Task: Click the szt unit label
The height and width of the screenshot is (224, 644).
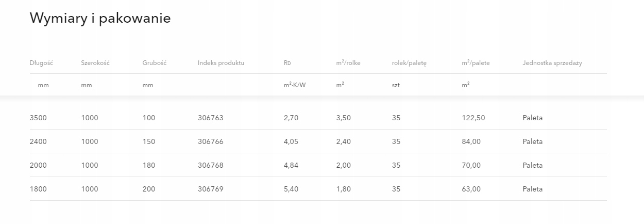Action: [x=396, y=85]
